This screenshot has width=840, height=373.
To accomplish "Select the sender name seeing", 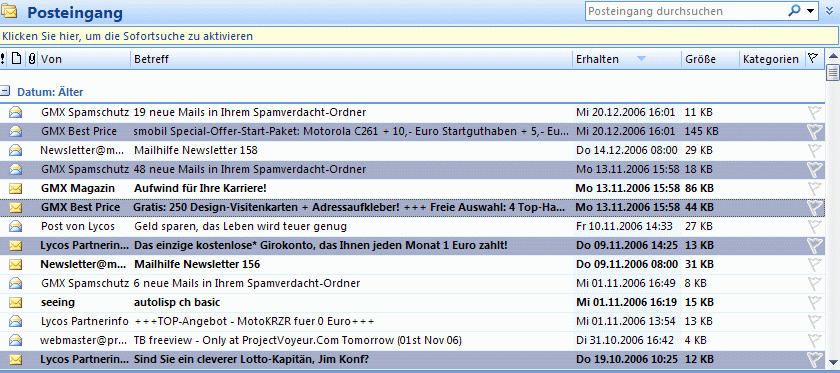I will click(x=58, y=303).
